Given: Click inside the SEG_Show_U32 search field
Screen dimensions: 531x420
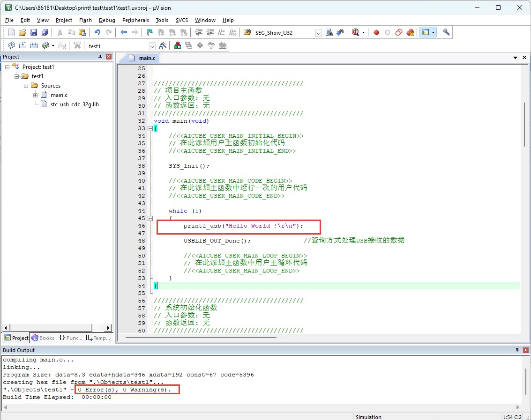Looking at the screenshot, I should [284, 33].
